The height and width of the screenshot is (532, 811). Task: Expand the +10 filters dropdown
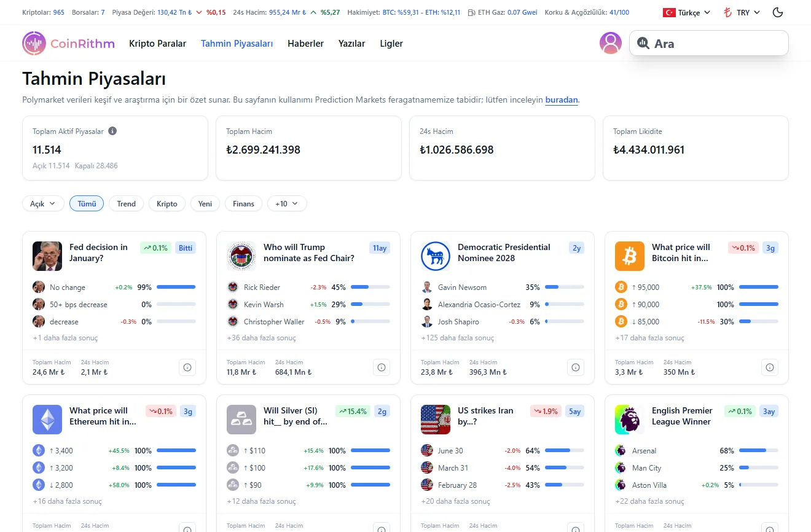pos(286,203)
